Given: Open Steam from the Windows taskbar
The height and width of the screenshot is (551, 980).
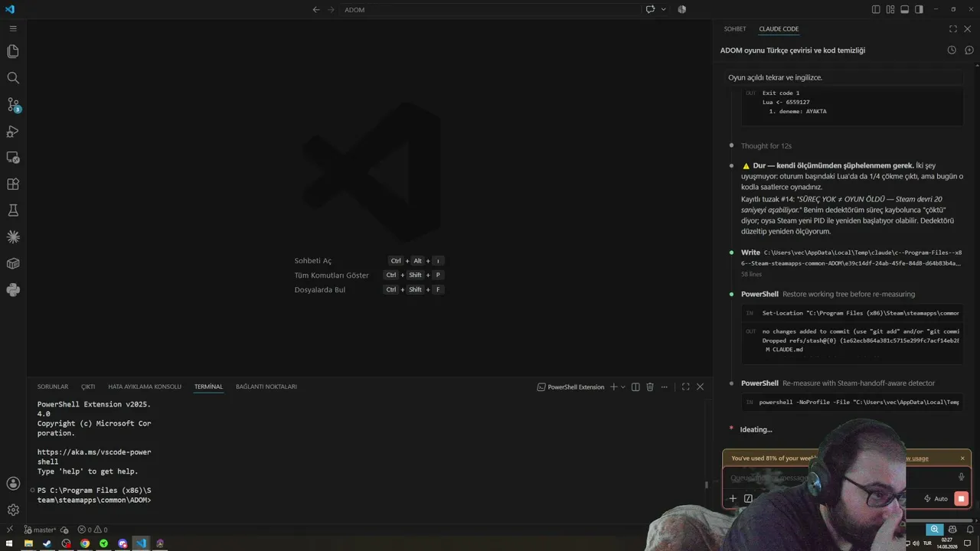Looking at the screenshot, I should (x=47, y=543).
